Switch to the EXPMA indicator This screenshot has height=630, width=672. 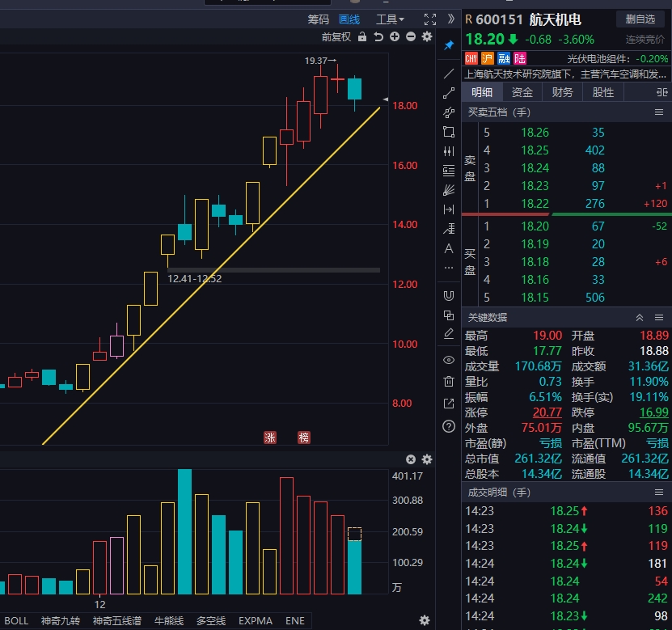(256, 620)
